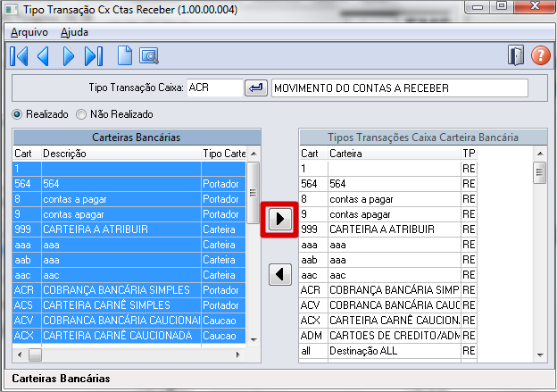Exit using the door icon
The height and width of the screenshot is (392, 557).
coord(516,55)
